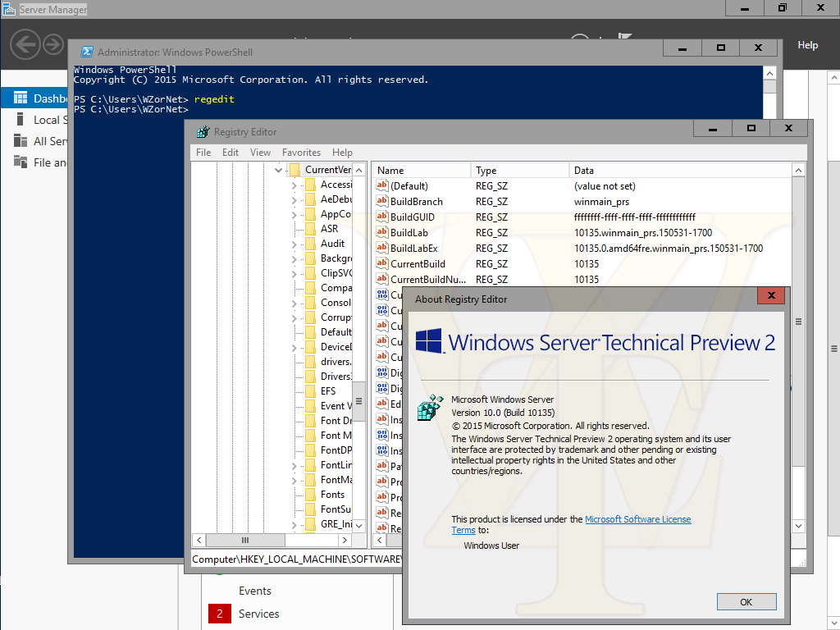
Task: Expand the Audit registry key
Action: click(293, 243)
